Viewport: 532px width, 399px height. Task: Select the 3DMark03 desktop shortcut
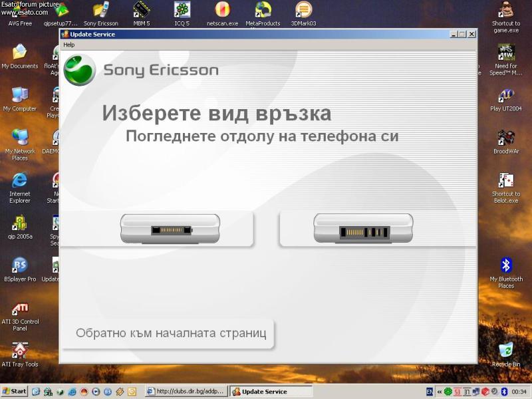[x=303, y=15]
